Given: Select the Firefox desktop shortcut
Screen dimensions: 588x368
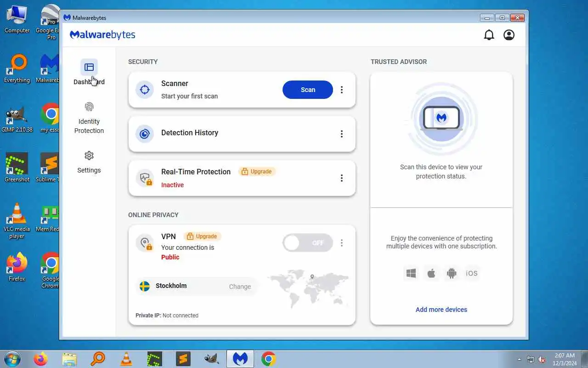Looking at the screenshot, I should (x=17, y=267).
